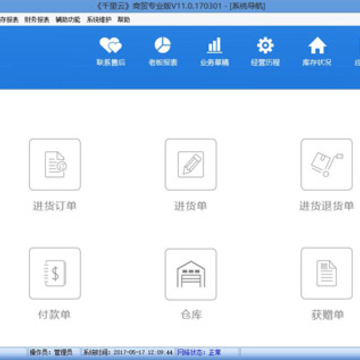
Task: Click 网络状态: 正常 status entry
Action: point(199,352)
